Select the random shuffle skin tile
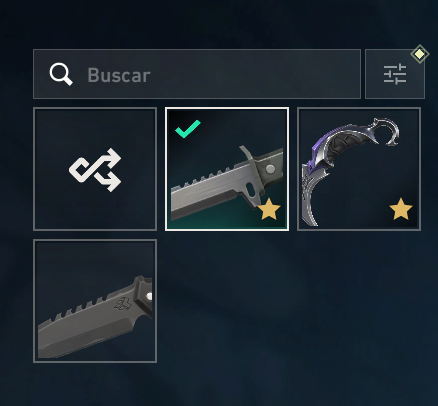The width and height of the screenshot is (438, 406). pyautogui.click(x=95, y=169)
